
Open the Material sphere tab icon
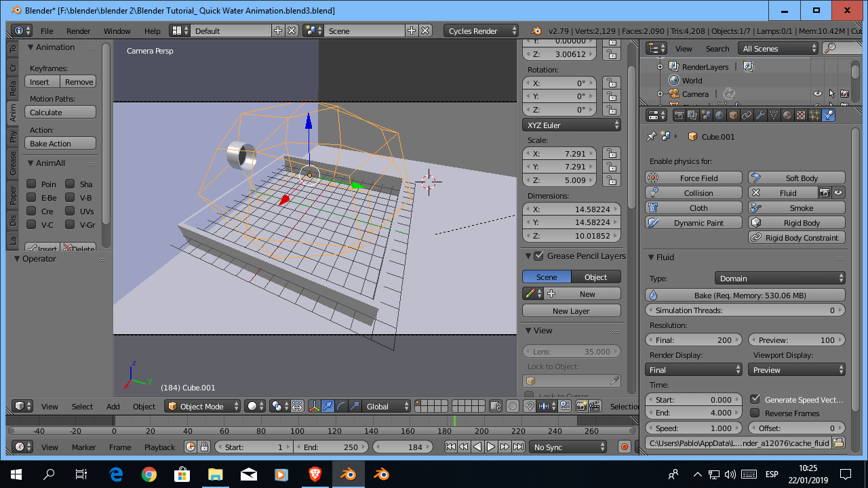[787, 115]
